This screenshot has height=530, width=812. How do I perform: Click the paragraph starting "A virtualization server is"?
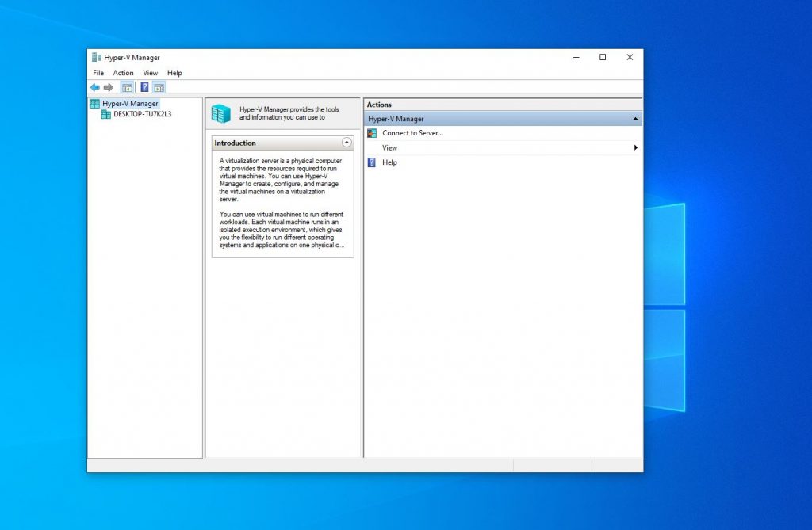(280, 180)
